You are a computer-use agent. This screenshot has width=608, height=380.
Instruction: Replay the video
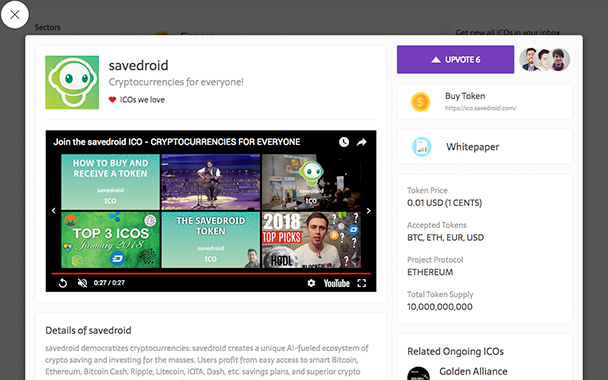coord(63,283)
